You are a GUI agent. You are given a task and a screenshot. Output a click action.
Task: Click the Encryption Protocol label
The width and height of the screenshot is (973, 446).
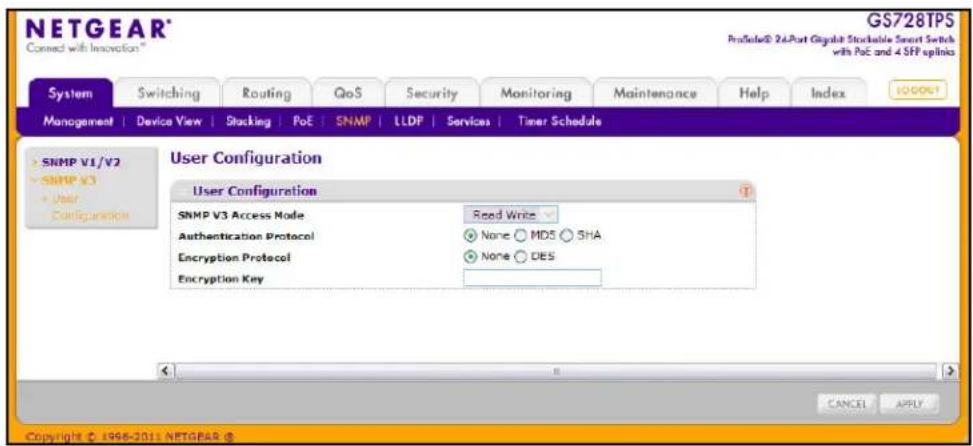(235, 257)
